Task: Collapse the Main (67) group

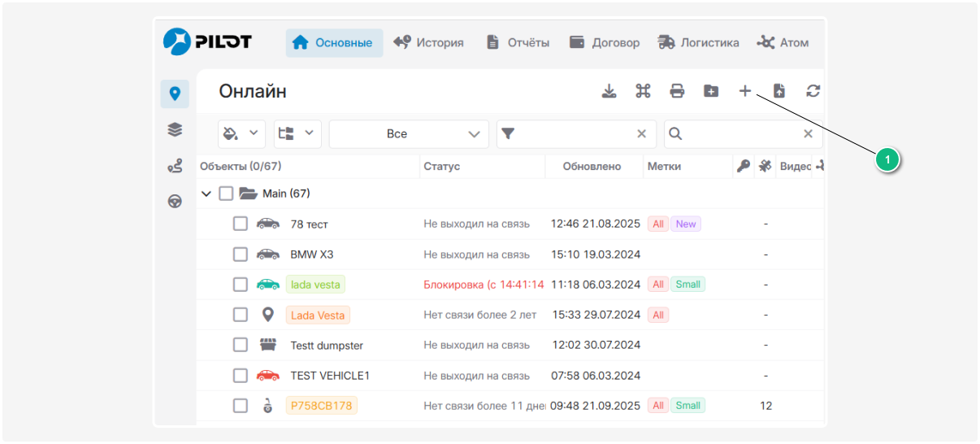Action: [206, 194]
